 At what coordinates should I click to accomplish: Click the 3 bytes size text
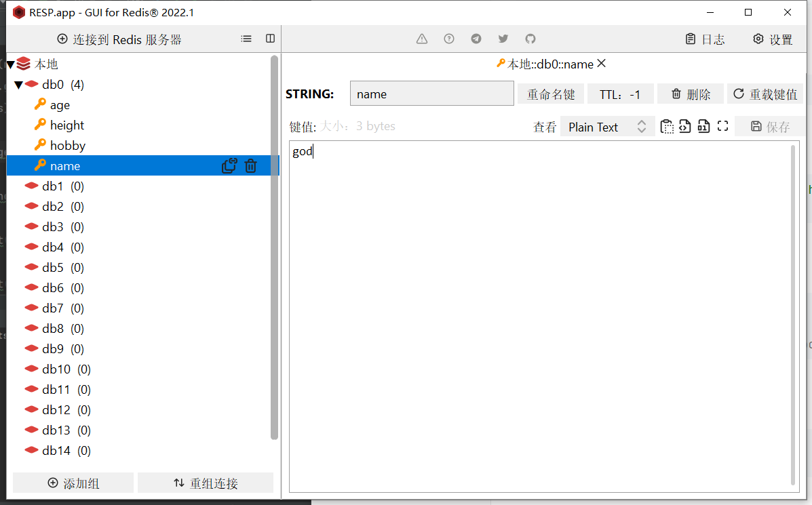coord(375,126)
